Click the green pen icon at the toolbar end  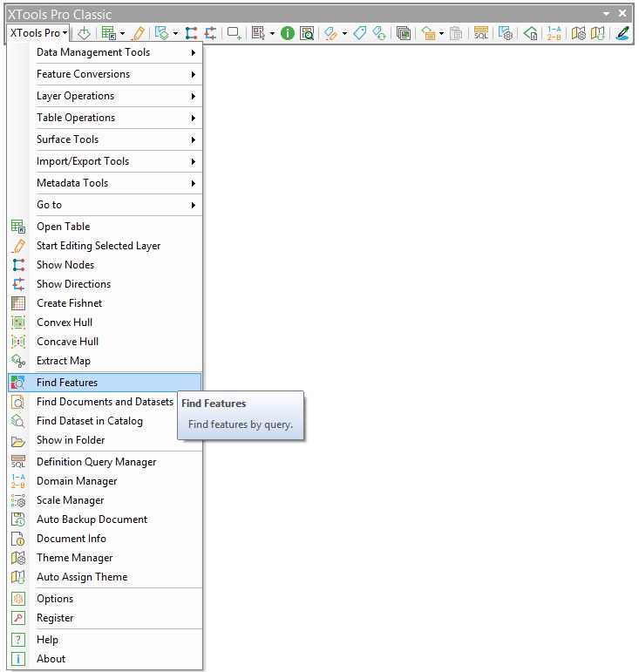tap(622, 33)
